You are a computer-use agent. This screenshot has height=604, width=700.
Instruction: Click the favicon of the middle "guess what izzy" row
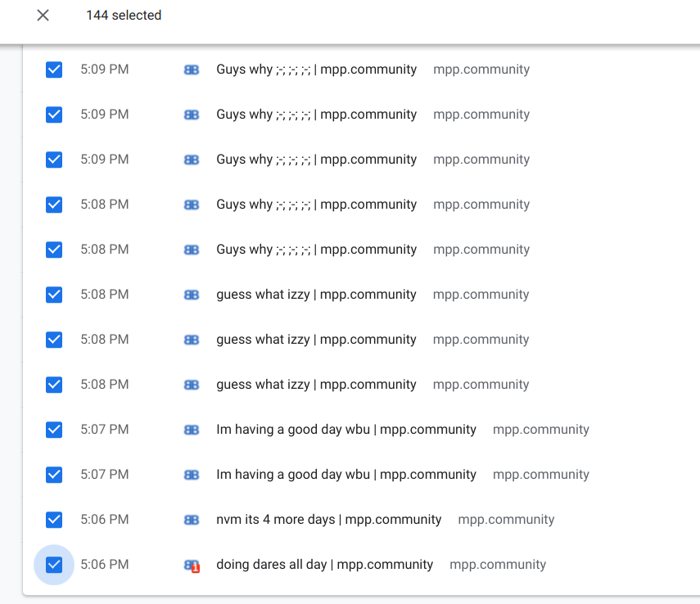[192, 340]
